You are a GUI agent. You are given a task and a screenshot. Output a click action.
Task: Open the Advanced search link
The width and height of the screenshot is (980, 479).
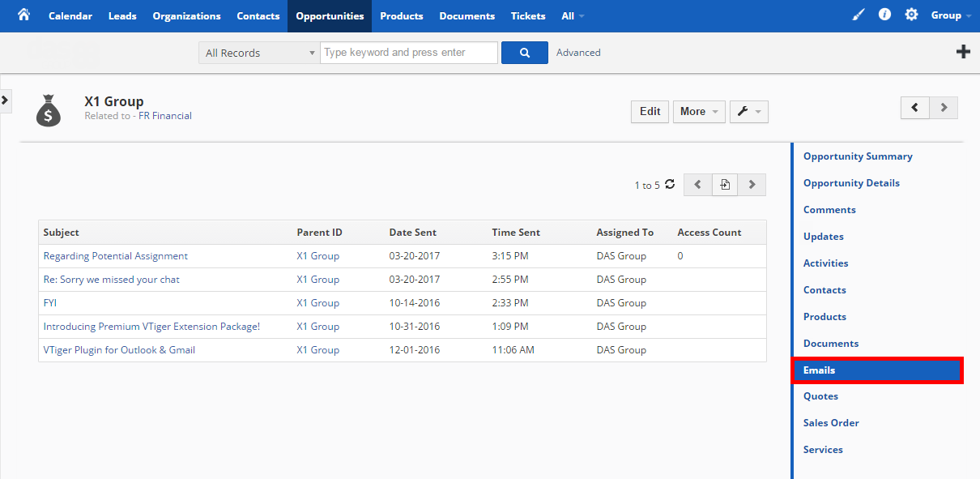(578, 53)
